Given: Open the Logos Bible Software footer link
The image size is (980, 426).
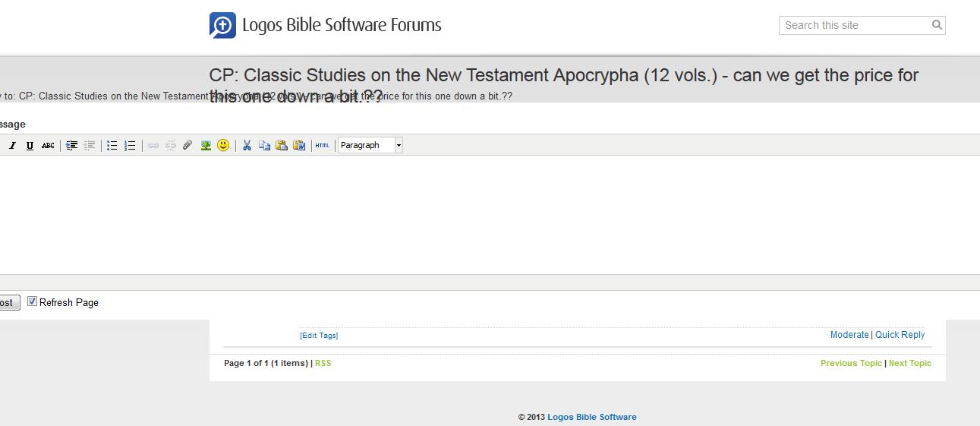Looking at the screenshot, I should [x=592, y=417].
